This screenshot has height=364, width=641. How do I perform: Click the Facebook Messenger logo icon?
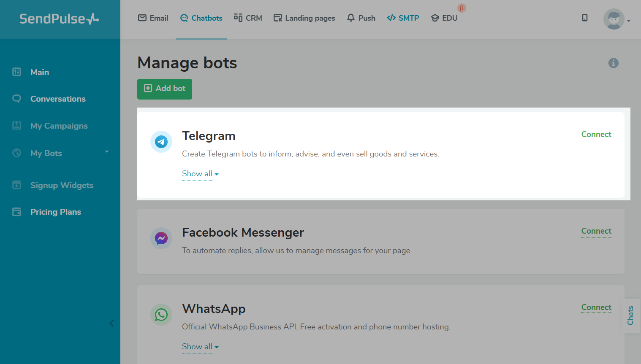[161, 238]
